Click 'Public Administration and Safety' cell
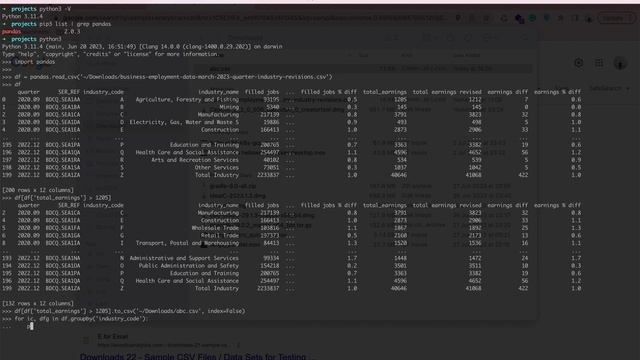Screen dimensions: 640x360 click(x=189, y=266)
